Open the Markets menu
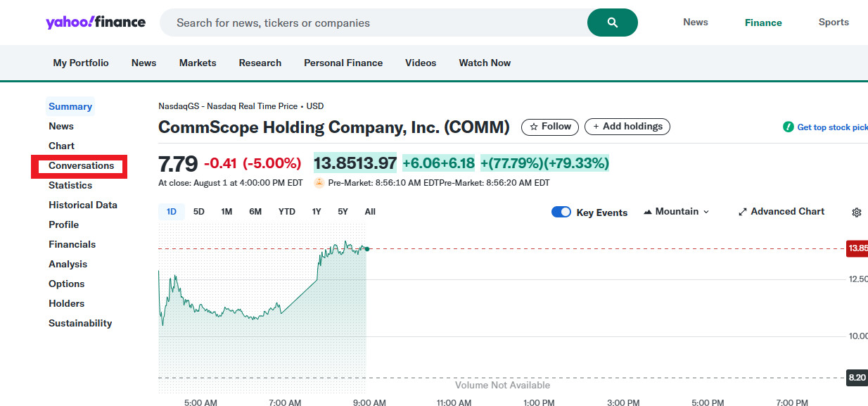Screen dimensions: 868x406 (198, 63)
